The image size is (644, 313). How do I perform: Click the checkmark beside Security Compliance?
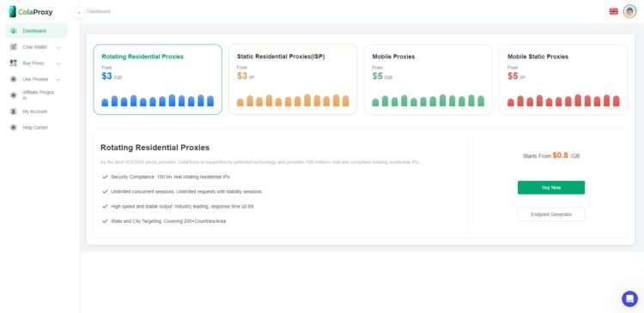(x=105, y=177)
